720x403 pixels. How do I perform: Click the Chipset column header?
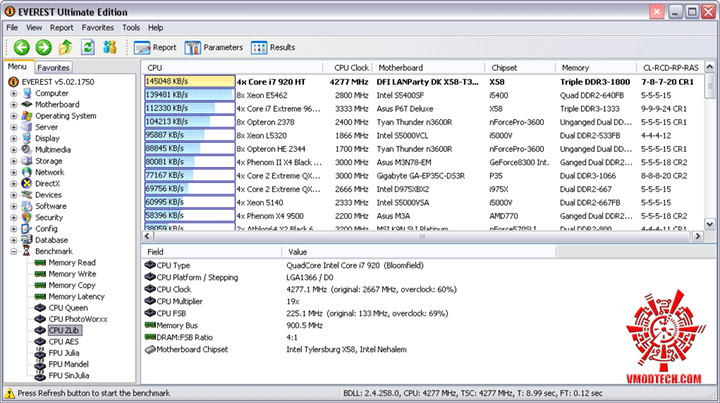click(x=520, y=67)
